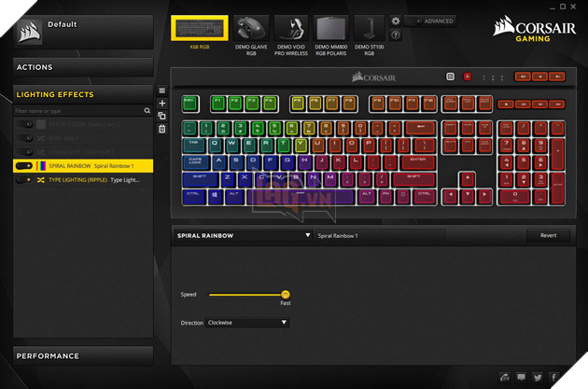Viewport: 588px width, 389px height.
Task: Click the numpad 0 key on keyboard preview
Action: (x=515, y=197)
